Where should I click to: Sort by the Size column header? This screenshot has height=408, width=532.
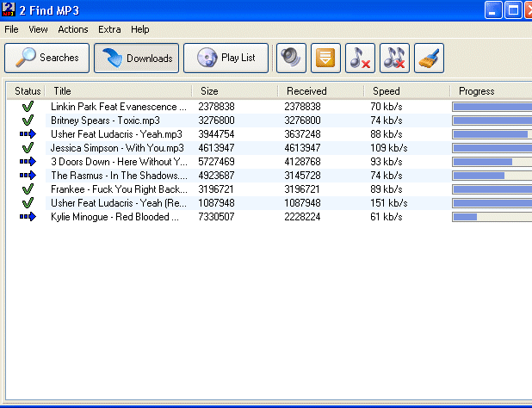(235, 91)
